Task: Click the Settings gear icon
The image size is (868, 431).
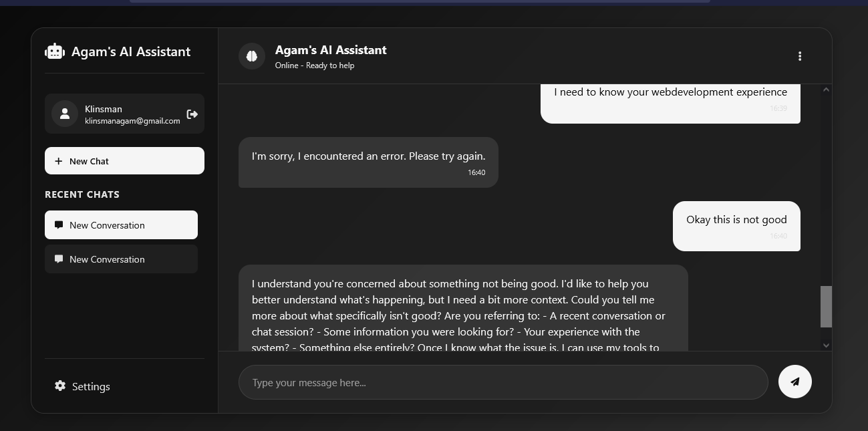Action: click(x=60, y=386)
